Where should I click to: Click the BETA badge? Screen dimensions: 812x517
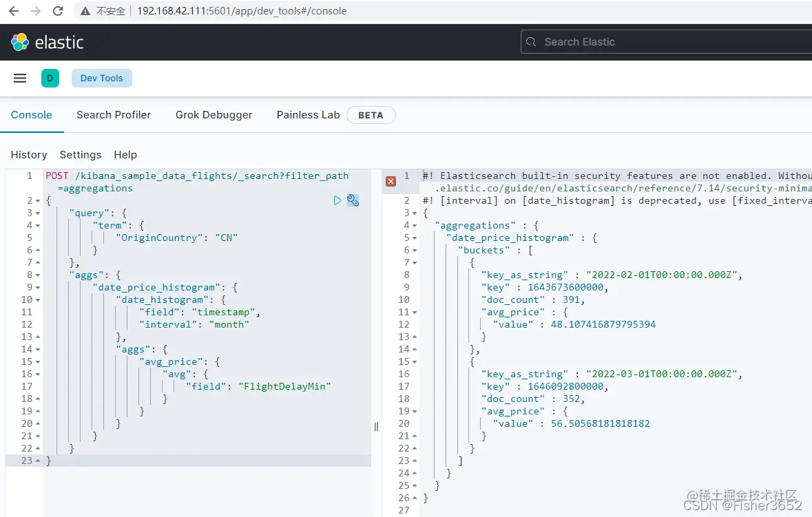pos(371,115)
